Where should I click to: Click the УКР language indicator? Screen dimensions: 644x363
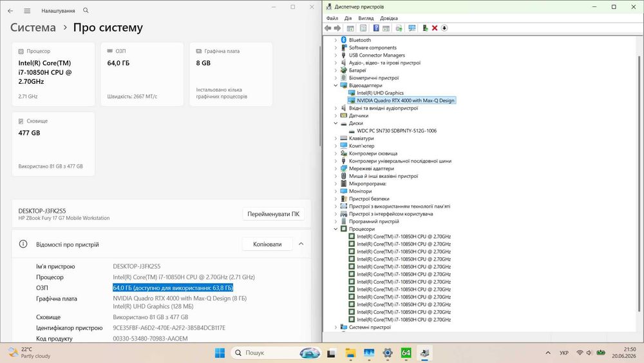click(x=564, y=353)
